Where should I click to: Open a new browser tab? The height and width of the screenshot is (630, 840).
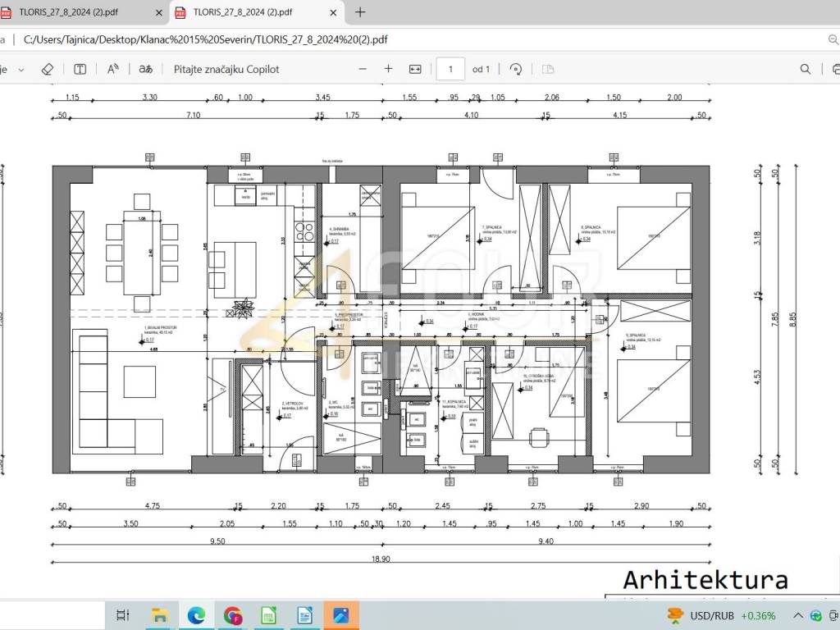click(360, 12)
